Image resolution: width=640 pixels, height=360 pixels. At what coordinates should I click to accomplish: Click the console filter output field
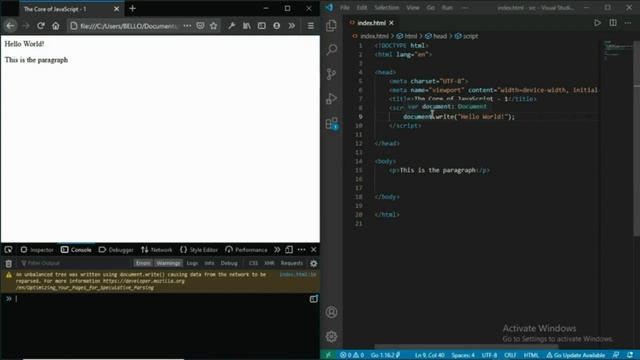pos(76,263)
